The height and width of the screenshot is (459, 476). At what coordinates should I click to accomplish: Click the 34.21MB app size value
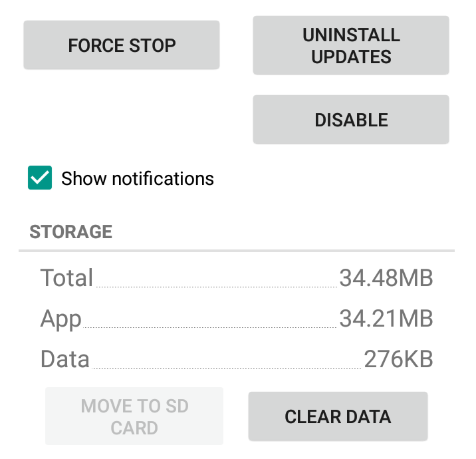tap(386, 319)
